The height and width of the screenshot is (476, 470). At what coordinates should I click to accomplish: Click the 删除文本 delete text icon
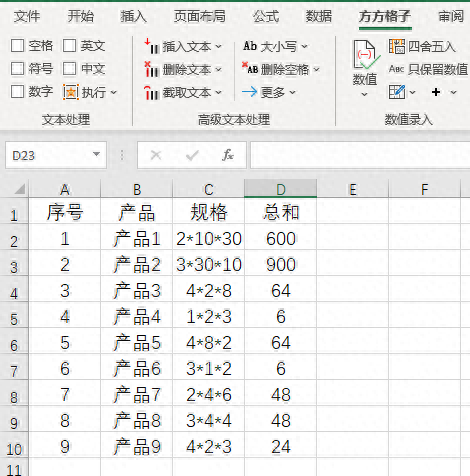coord(151,69)
